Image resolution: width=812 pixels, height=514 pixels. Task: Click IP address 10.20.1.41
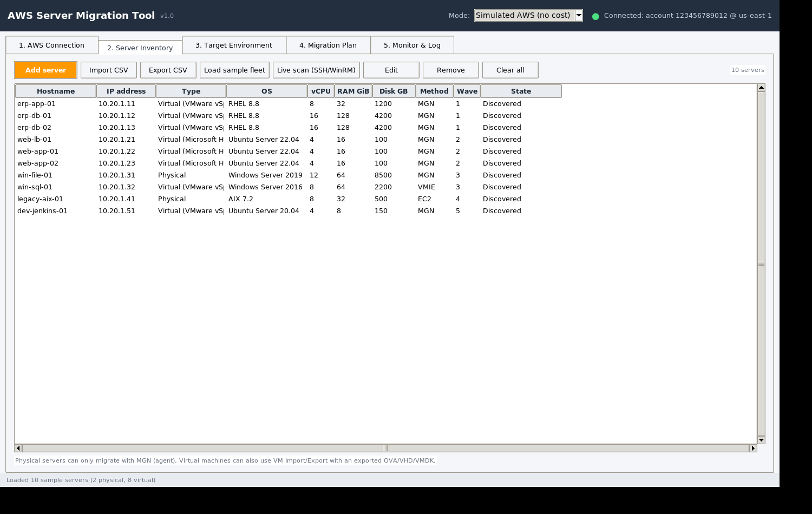pos(117,199)
